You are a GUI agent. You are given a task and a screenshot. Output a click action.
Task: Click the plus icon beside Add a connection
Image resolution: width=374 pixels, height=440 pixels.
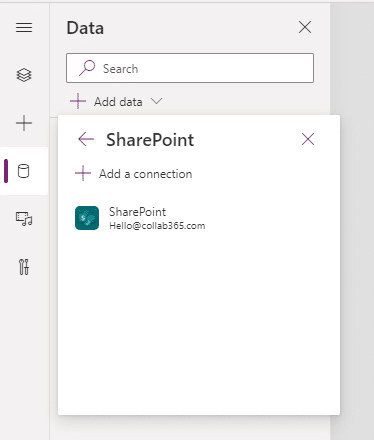83,173
